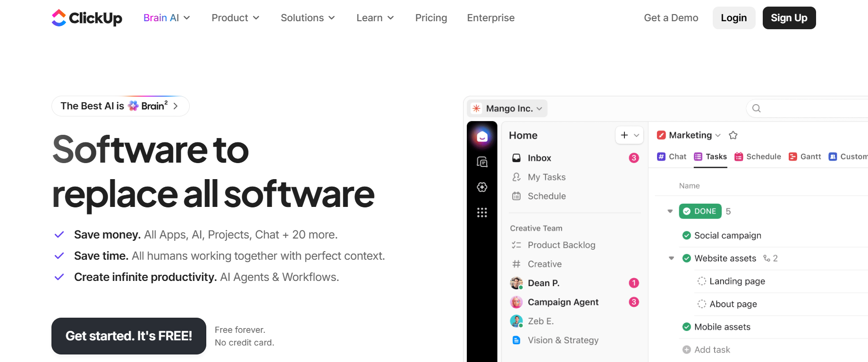Favorite Marketing with the star icon
The height and width of the screenshot is (362, 868).
(733, 135)
